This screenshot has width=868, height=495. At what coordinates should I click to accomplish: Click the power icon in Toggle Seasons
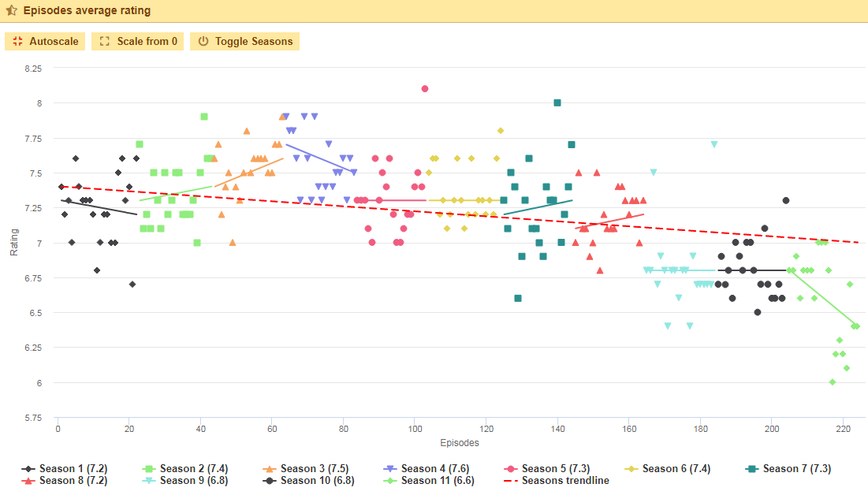[x=203, y=42]
